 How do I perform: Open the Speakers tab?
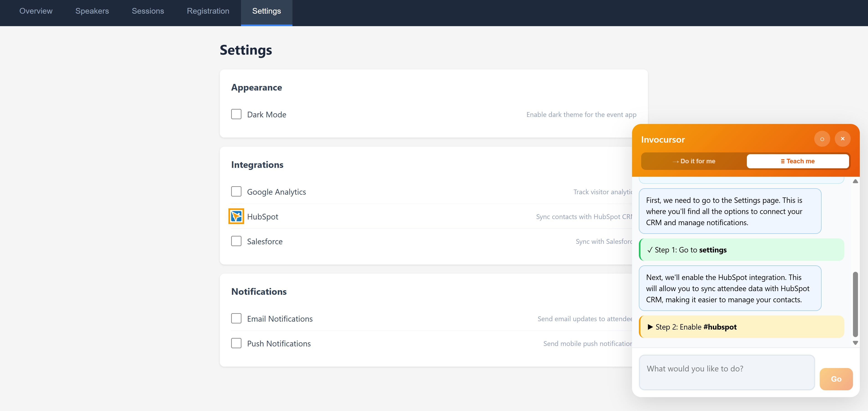92,11
